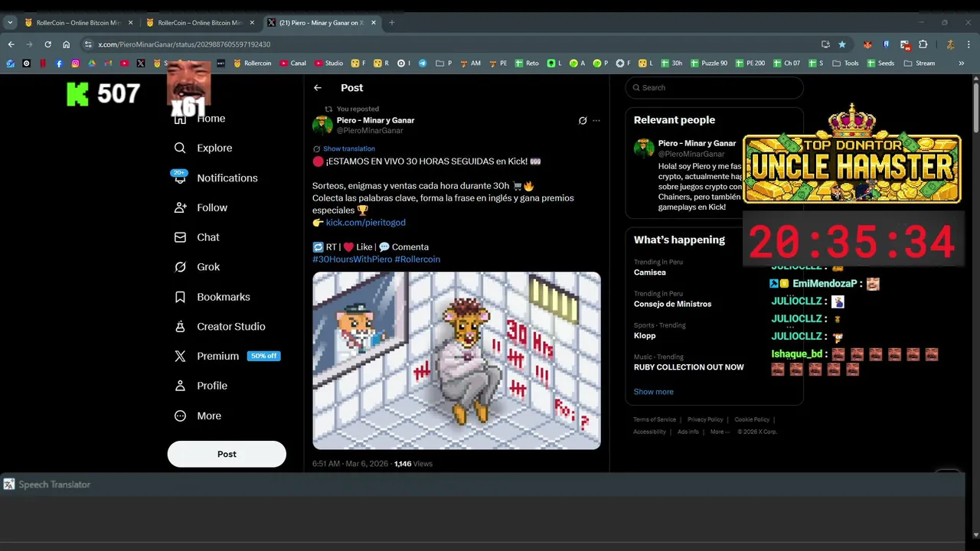Click the browser home button

66,44
